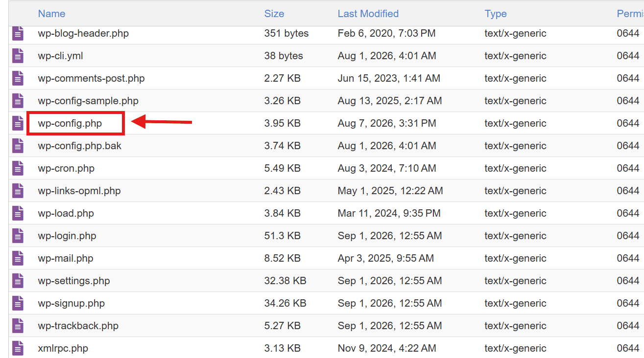The width and height of the screenshot is (644, 358).
Task: Click the wp-cron.php file icon
Action: pos(18,168)
